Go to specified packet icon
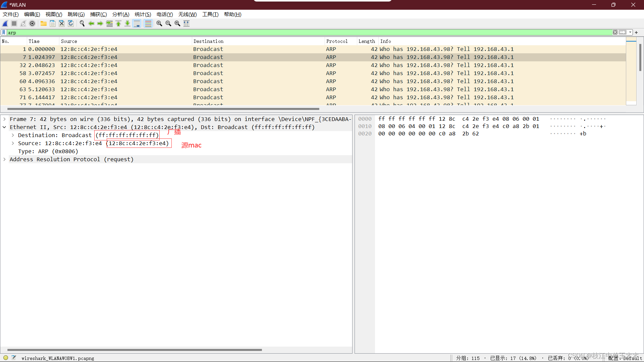The height and width of the screenshot is (362, 644). coord(109,23)
